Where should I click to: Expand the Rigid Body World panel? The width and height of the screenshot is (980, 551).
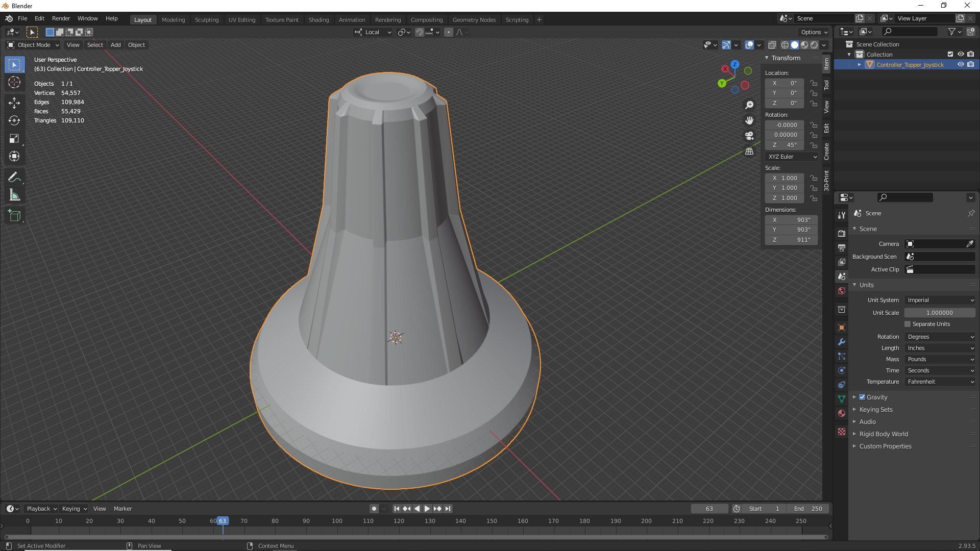coord(883,434)
